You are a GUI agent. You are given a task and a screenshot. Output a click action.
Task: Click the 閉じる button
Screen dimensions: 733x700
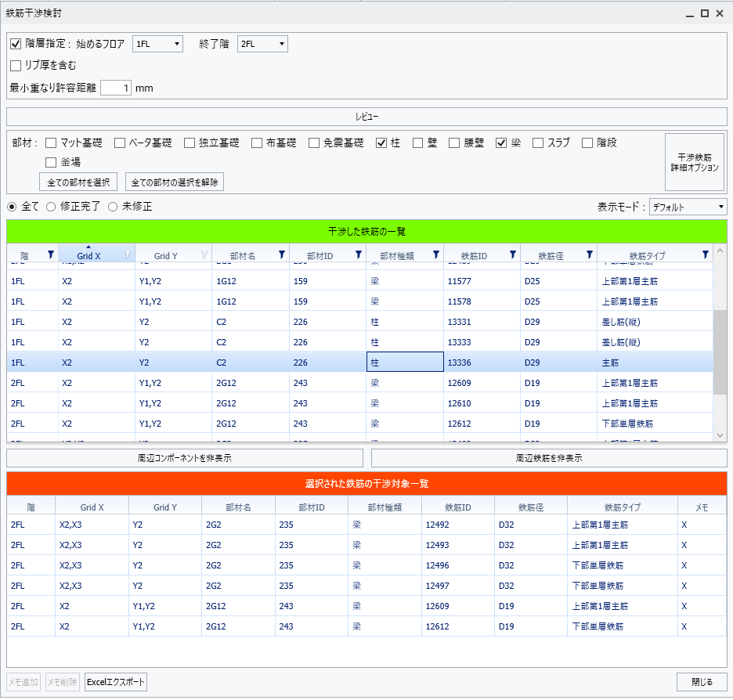(702, 682)
